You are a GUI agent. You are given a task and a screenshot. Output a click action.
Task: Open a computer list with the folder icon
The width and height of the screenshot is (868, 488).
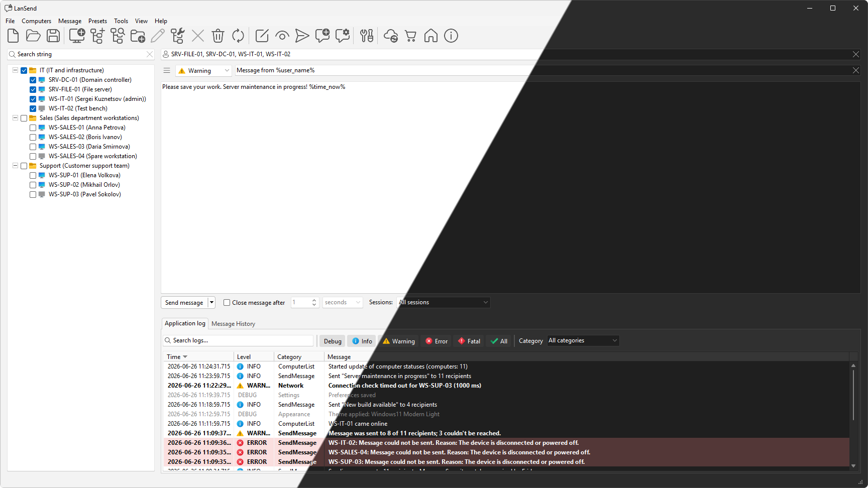33,36
